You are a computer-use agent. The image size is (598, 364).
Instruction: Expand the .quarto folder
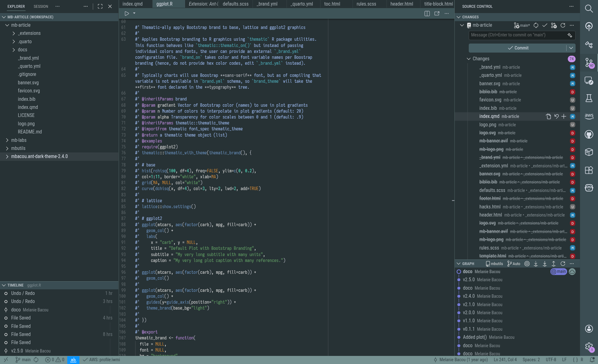(14, 41)
